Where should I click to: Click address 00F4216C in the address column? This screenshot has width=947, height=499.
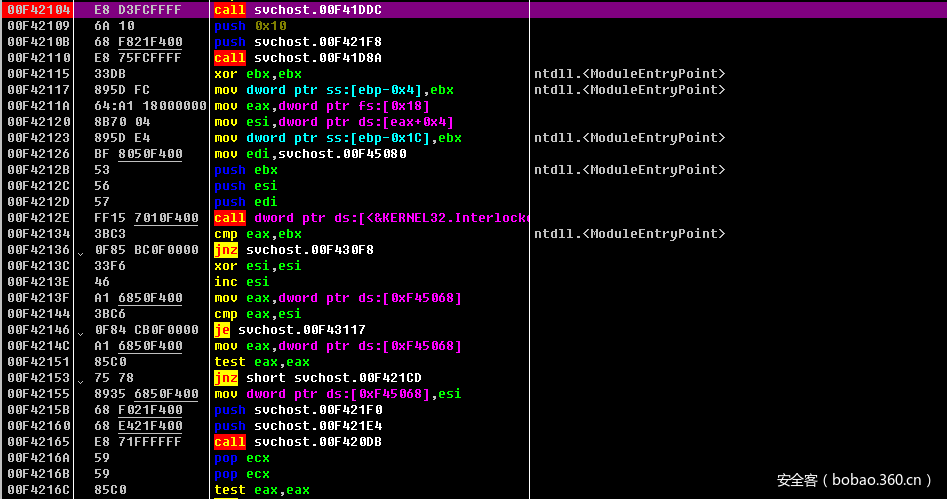(35, 489)
